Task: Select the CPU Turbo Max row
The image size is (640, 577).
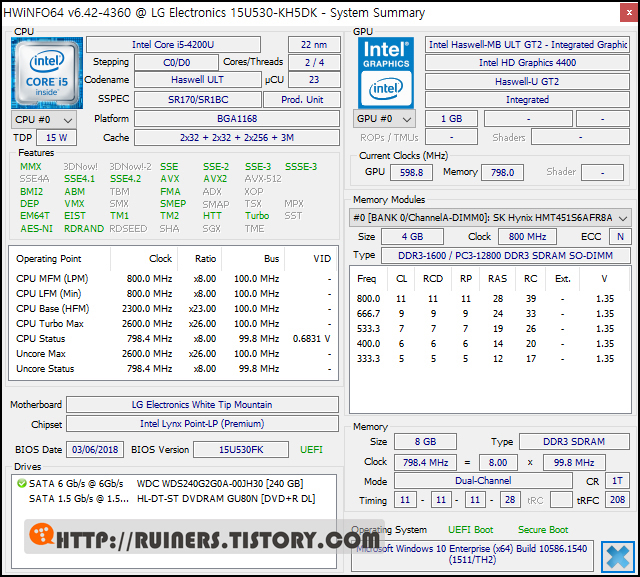Action: coord(173,324)
